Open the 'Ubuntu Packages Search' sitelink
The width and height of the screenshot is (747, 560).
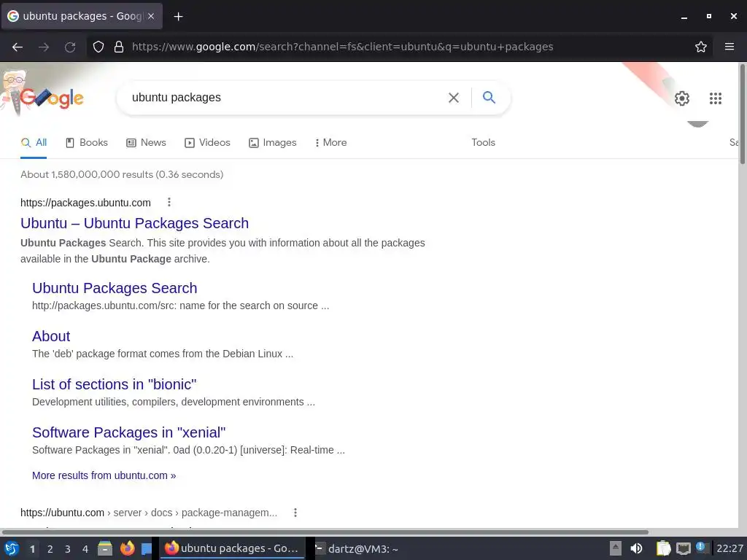tap(115, 288)
